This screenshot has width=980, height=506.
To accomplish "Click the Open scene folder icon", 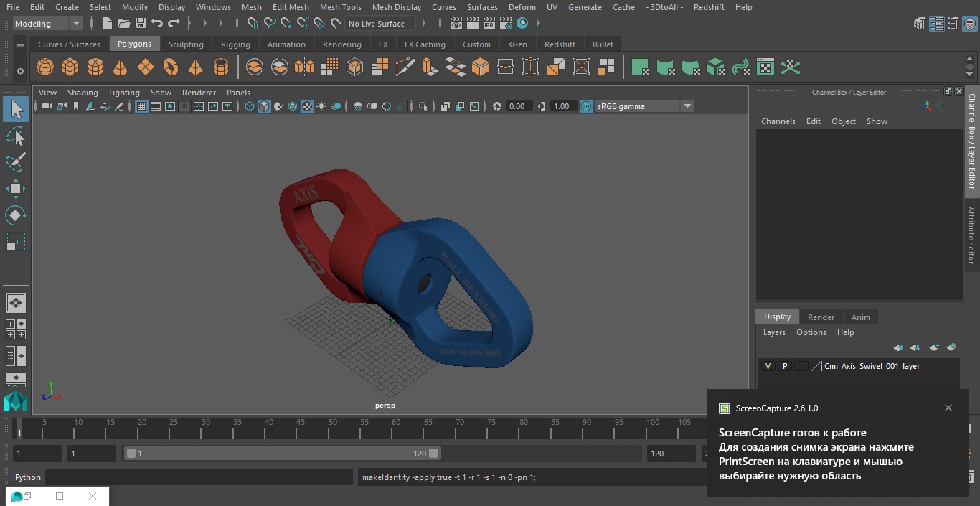I will 124,24.
